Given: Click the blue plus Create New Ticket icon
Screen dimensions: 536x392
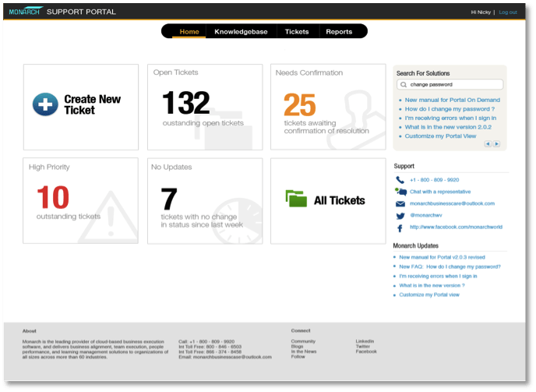Looking at the screenshot, I should click(45, 104).
